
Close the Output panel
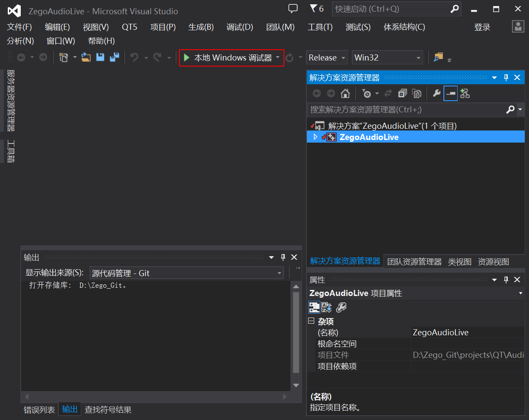(294, 257)
